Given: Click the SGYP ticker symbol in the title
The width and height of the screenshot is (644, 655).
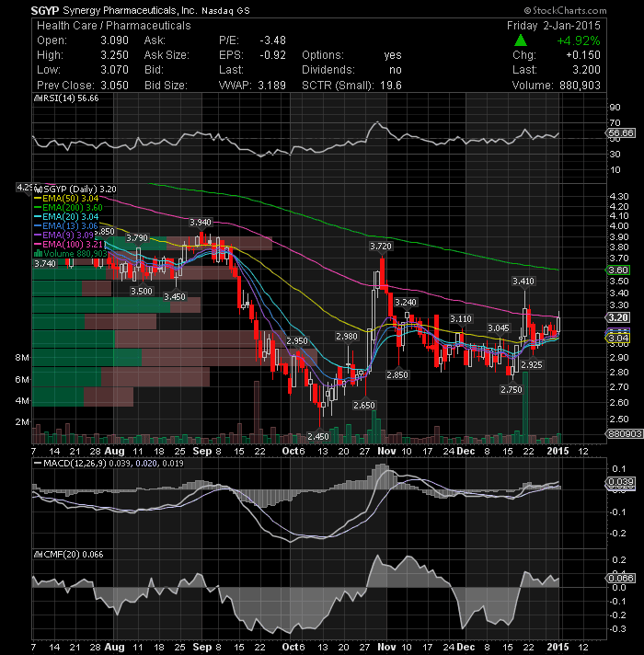Looking at the screenshot, I should pos(45,10).
